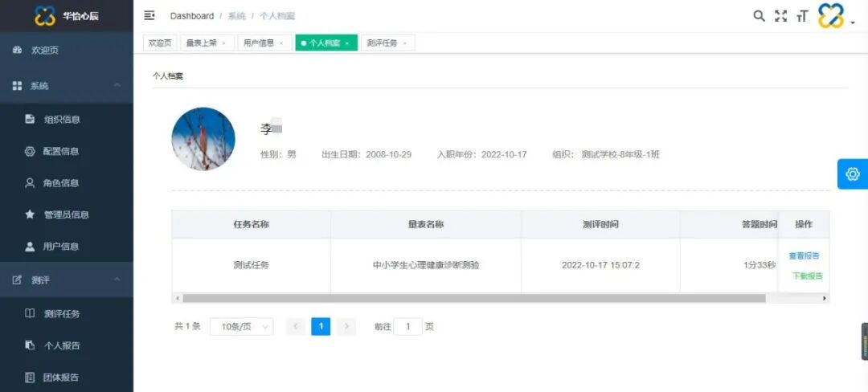The image size is (868, 392).
Task: Click 用户信息 person icon in sidebar
Action: [30, 247]
